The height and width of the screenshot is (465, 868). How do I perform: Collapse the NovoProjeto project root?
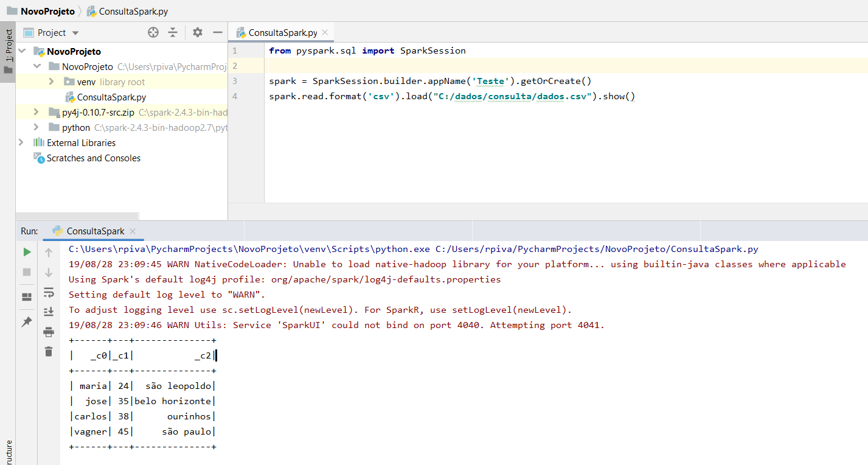22,51
